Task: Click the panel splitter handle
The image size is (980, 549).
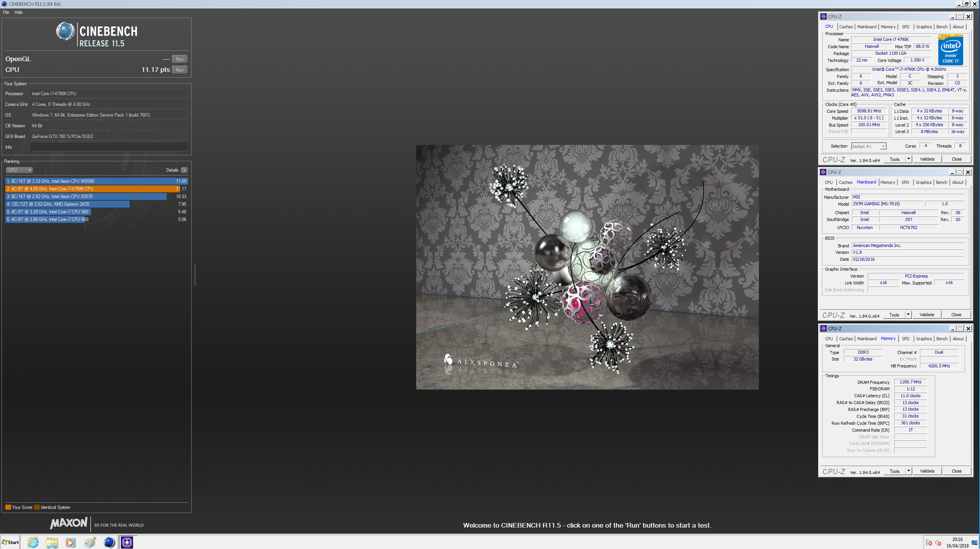Action: [195, 274]
